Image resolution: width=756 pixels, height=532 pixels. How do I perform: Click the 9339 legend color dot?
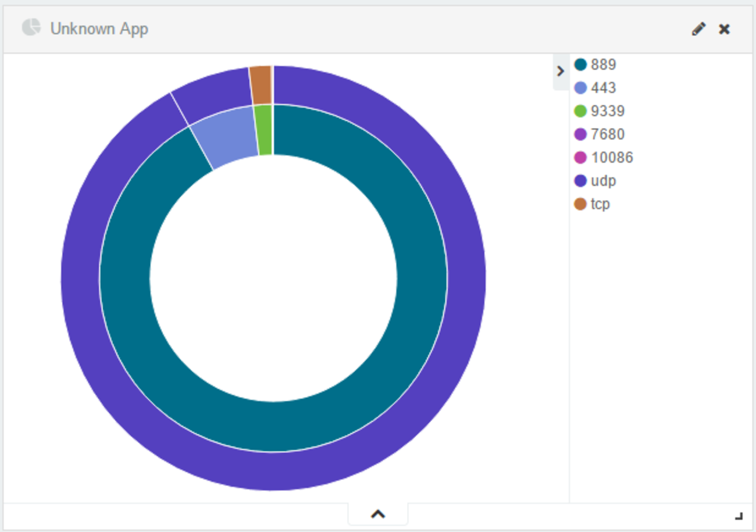tap(580, 111)
